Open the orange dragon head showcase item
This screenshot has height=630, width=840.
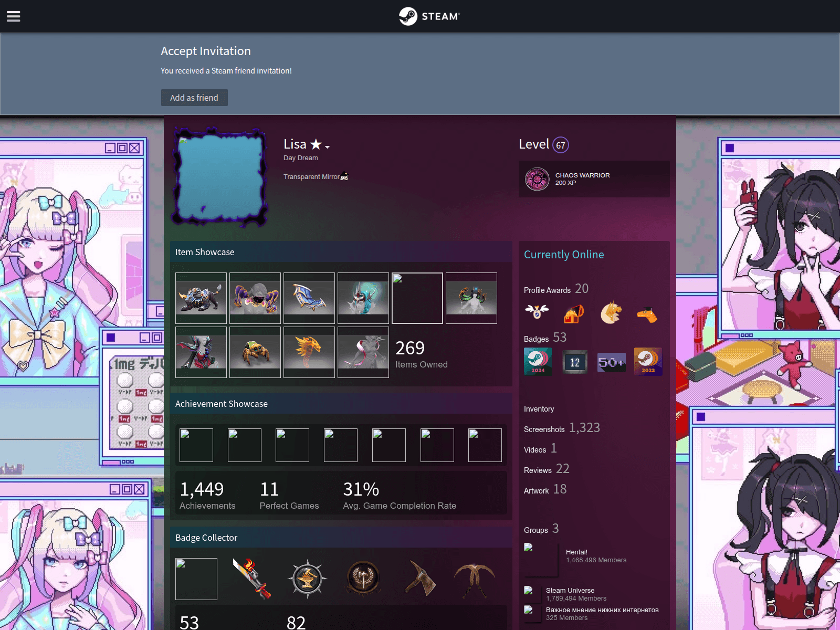click(309, 352)
